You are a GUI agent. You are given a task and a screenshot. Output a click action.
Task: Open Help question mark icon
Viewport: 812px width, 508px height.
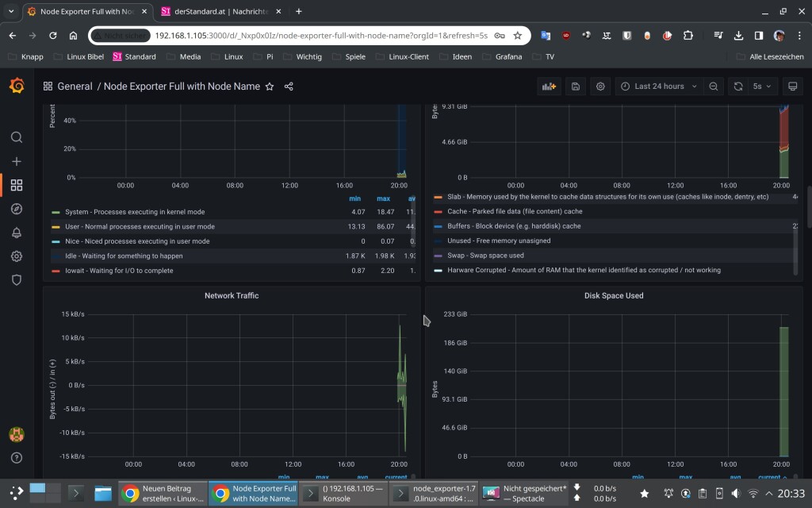pos(17,458)
